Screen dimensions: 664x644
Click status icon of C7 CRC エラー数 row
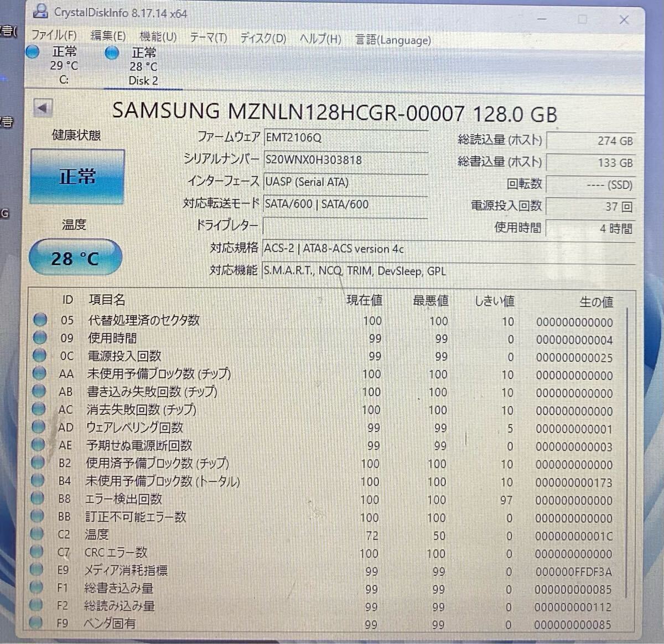point(37,552)
